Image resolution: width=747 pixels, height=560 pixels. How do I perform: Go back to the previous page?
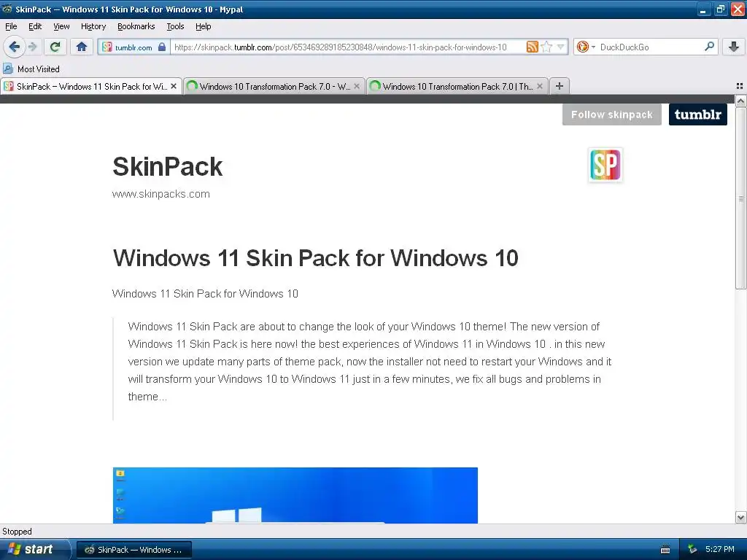(15, 47)
